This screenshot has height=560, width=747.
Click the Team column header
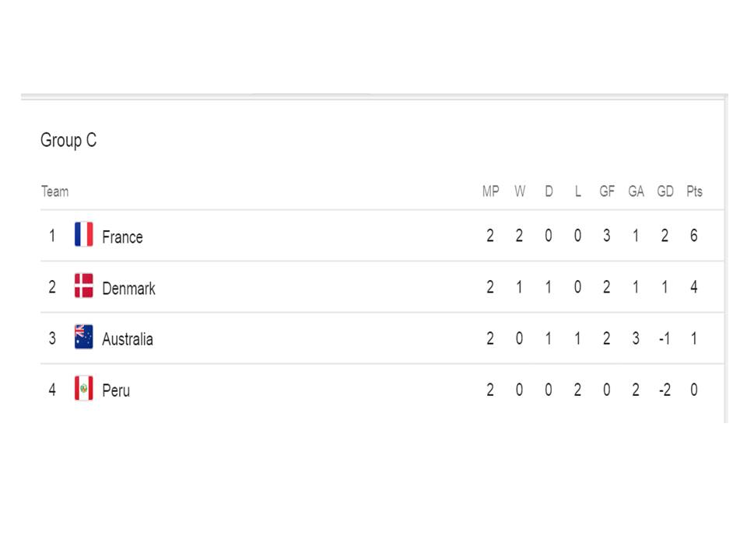(x=54, y=191)
